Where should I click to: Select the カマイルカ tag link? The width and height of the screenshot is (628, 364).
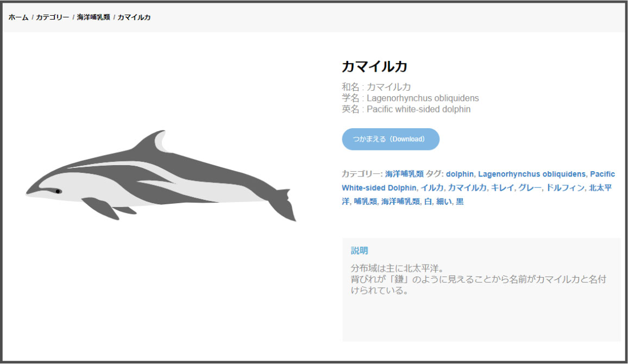coord(467,187)
